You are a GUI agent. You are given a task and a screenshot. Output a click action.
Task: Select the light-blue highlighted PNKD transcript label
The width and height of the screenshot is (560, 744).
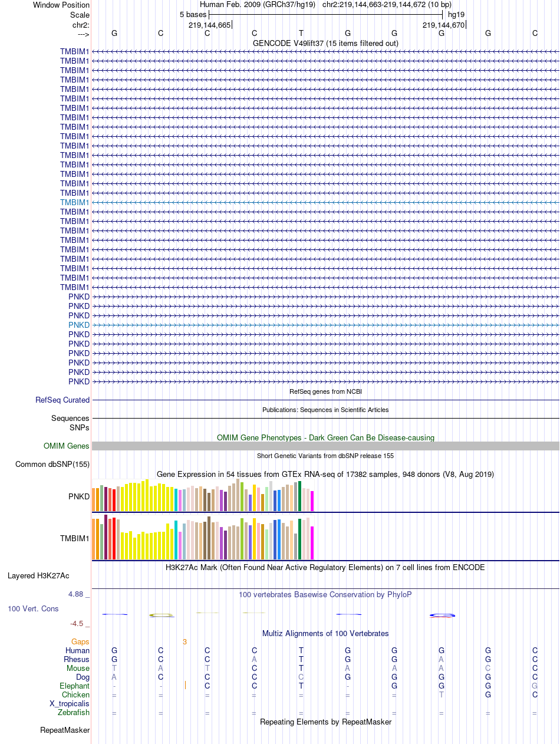point(79,325)
